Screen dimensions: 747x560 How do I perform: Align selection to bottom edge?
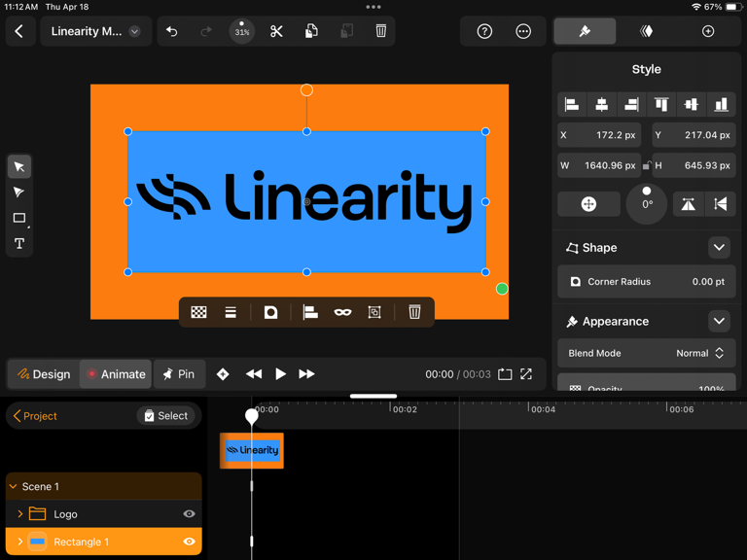(722, 104)
